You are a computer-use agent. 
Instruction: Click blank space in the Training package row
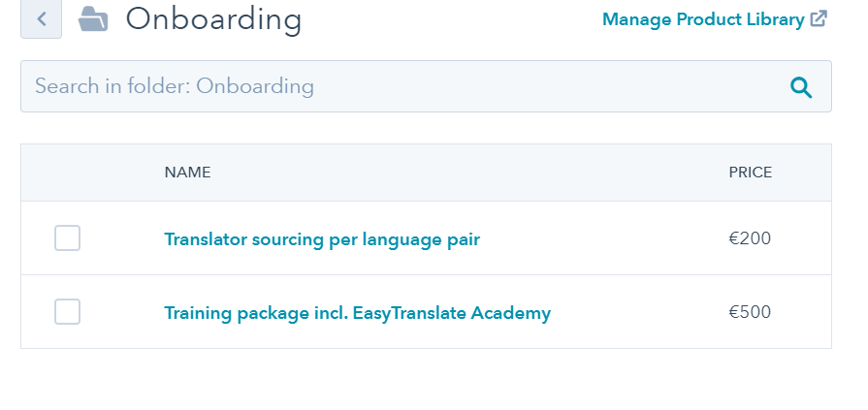pos(640,313)
